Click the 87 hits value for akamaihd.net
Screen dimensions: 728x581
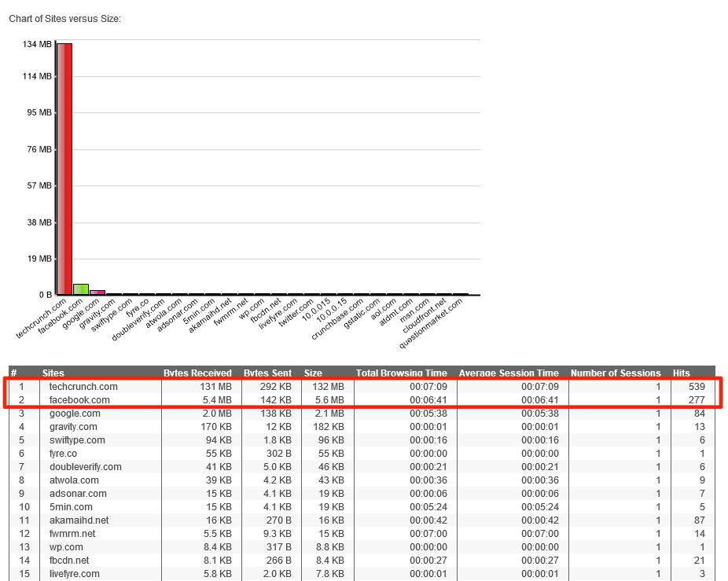pos(700,520)
